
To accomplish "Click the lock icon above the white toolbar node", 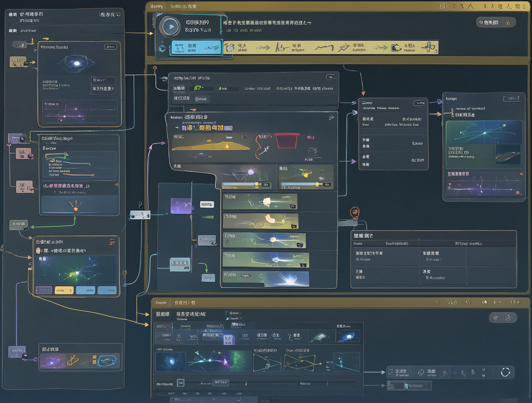I will [140, 205].
